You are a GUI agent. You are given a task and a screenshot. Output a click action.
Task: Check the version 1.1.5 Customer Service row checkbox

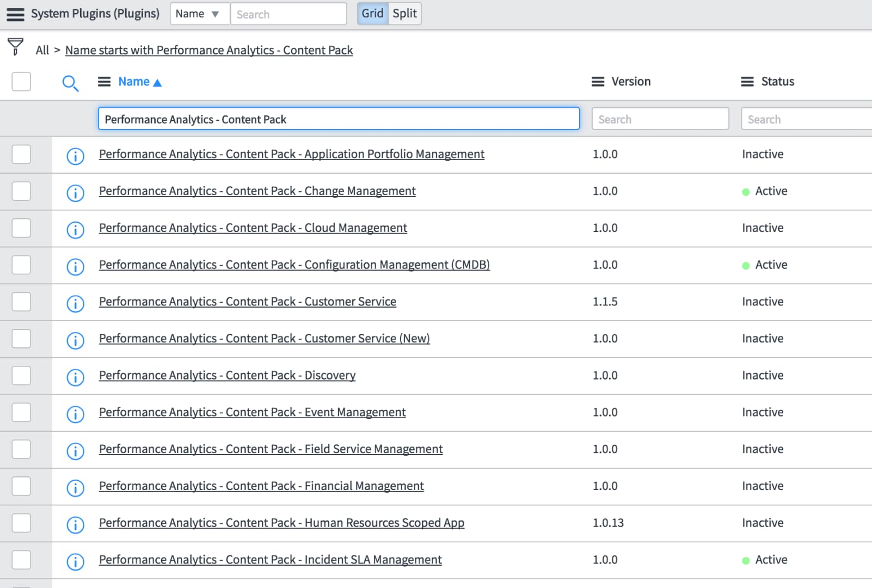click(21, 302)
